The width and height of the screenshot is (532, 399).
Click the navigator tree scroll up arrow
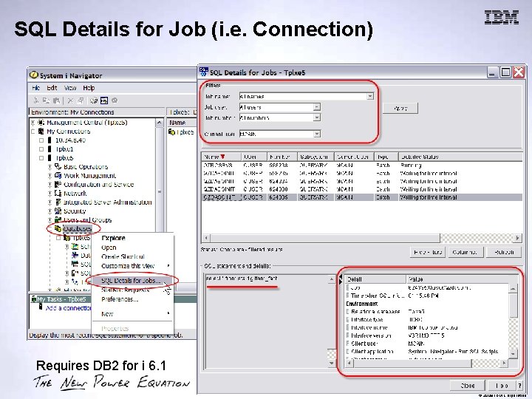tap(160, 123)
